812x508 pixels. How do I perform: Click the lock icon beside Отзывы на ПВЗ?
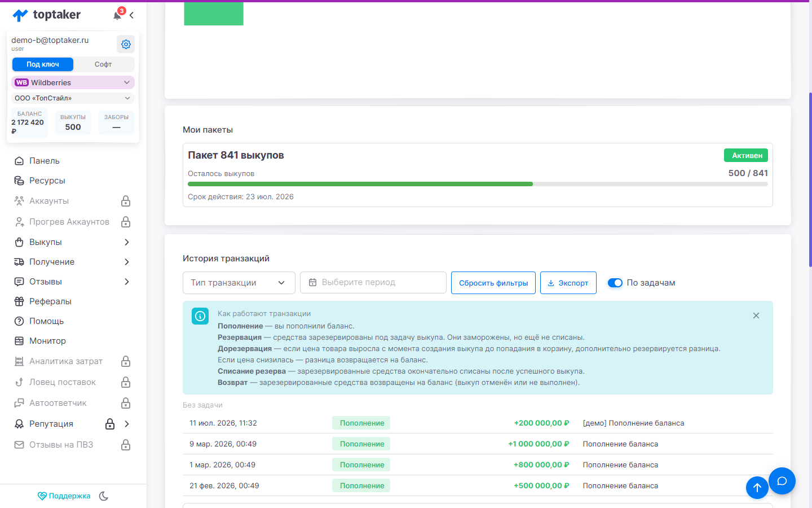pyautogui.click(x=126, y=445)
